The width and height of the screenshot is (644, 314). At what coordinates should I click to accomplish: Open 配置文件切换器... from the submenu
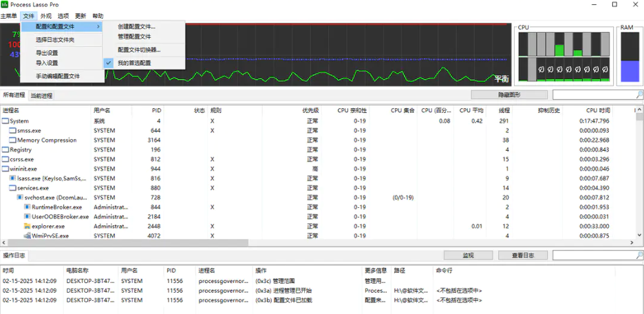[138, 50]
